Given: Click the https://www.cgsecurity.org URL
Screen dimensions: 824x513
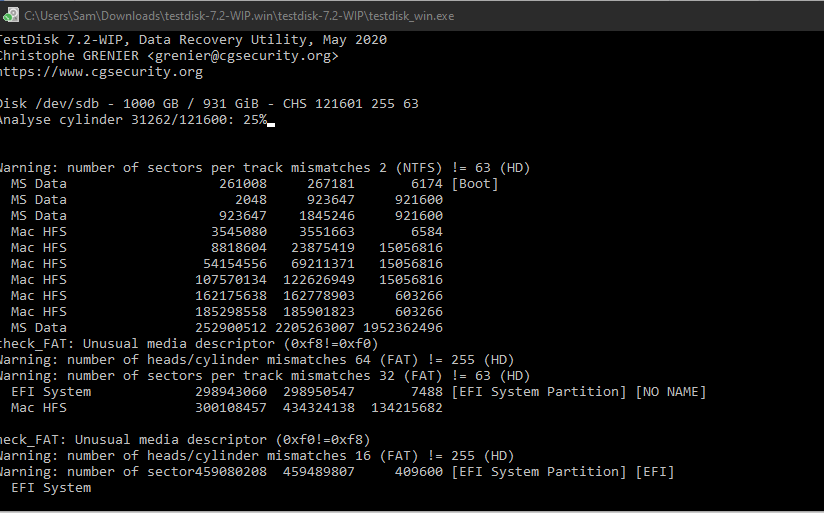Looking at the screenshot, I should tap(101, 72).
